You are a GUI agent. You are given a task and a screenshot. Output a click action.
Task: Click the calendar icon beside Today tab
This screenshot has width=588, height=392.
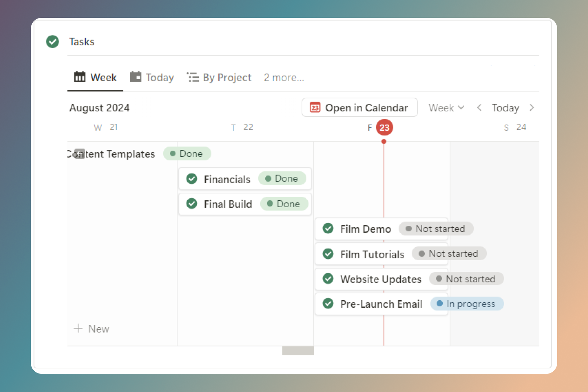[x=135, y=77]
